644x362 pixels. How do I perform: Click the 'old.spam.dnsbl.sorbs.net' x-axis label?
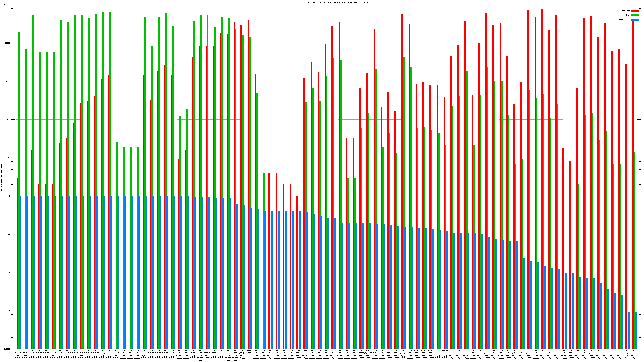tap(235, 355)
